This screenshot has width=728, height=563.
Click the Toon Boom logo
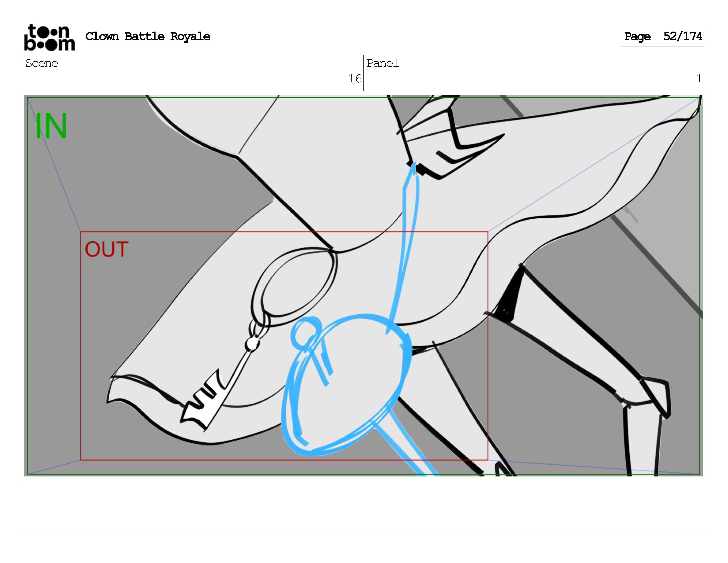tap(49, 37)
